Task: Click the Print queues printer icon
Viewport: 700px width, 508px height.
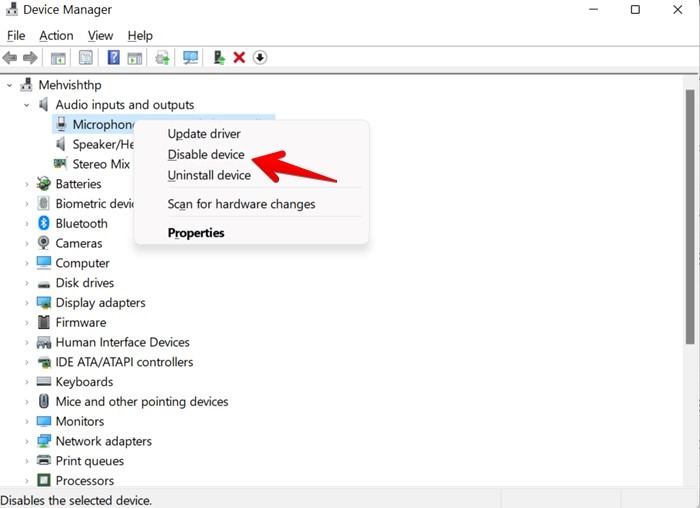Action: [44, 460]
